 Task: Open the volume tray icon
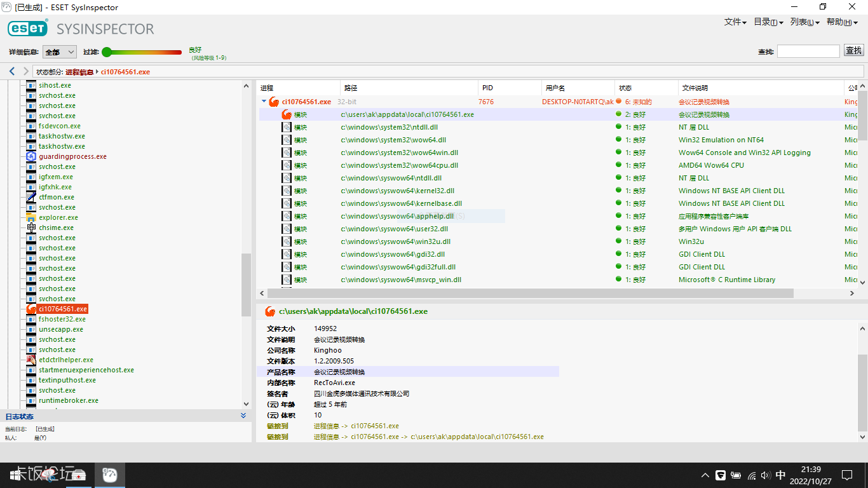click(766, 475)
